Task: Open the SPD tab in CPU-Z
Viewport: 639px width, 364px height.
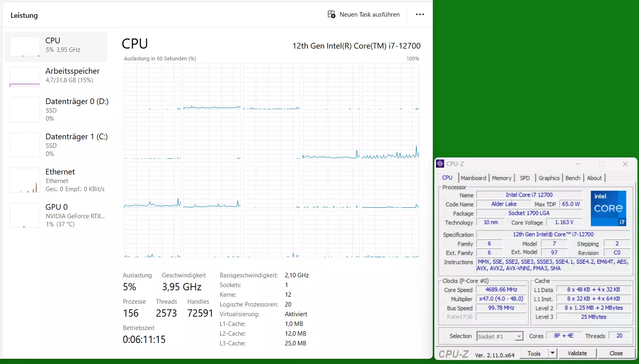Action: coord(525,178)
